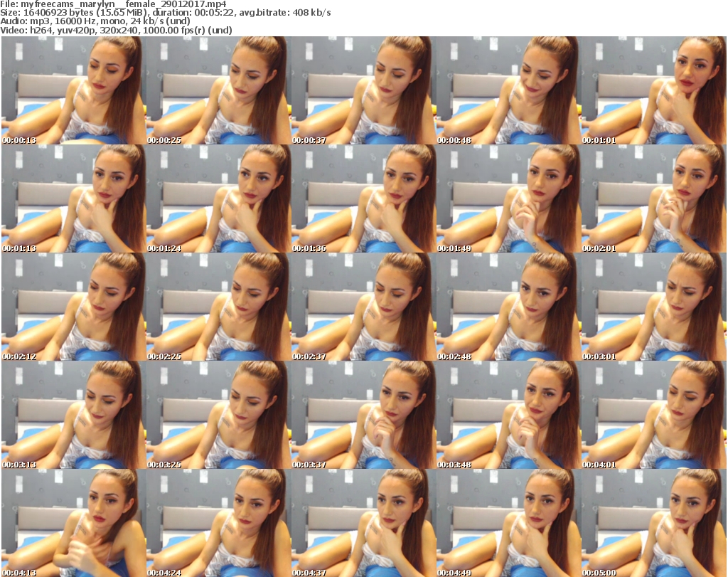This screenshot has height=577, width=728.
Task: Select the thumbnail frame stamped 00:00:25
Action: tap(218, 90)
